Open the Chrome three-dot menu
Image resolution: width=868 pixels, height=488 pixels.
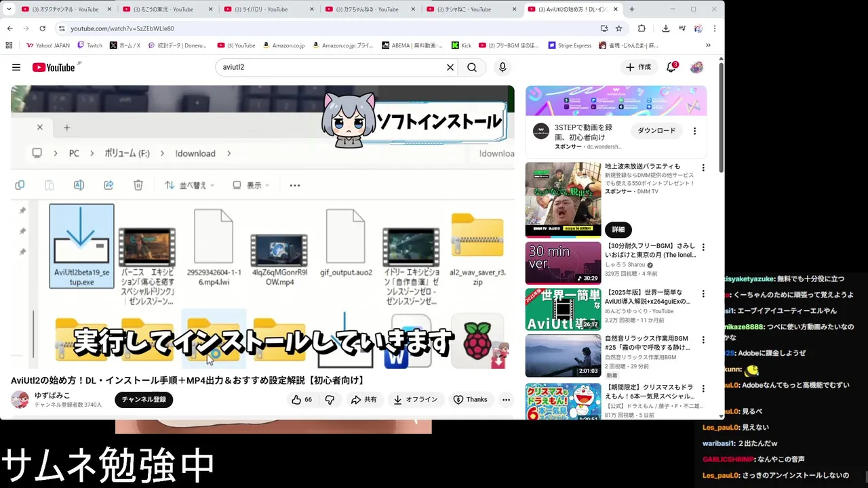(714, 28)
